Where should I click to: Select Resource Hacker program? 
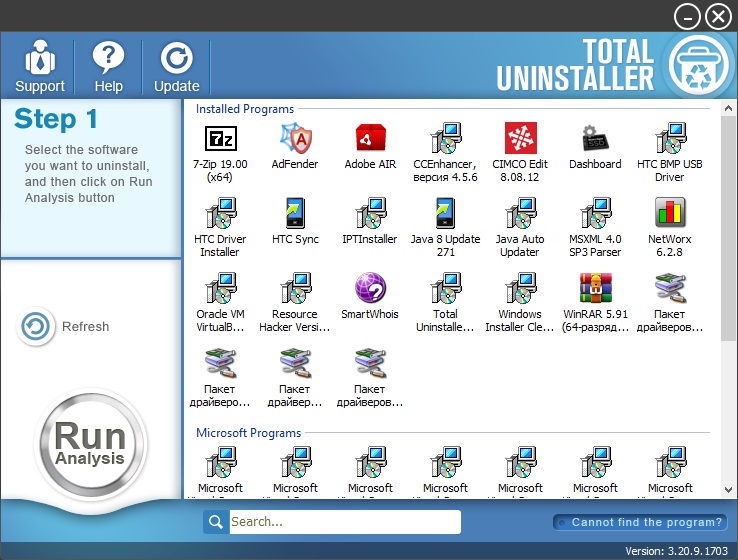click(x=295, y=303)
